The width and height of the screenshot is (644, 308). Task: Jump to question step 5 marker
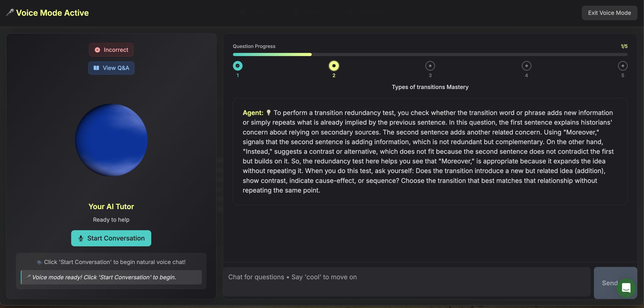pos(623,66)
